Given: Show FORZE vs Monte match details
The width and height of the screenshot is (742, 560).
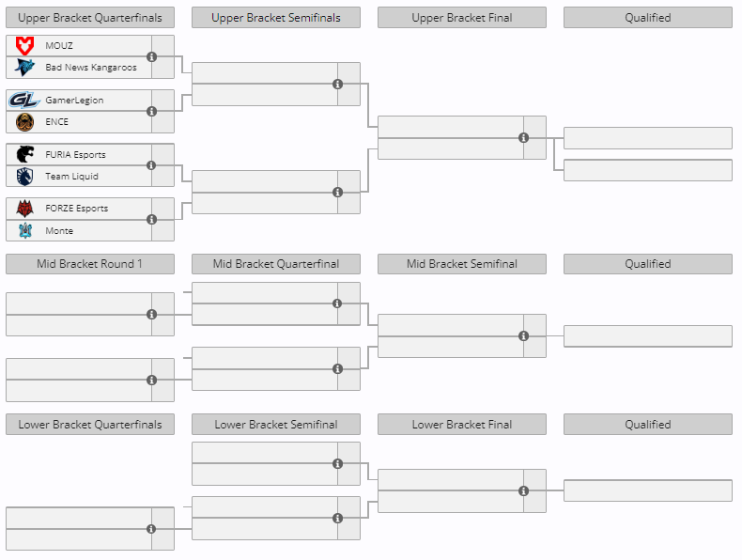Looking at the screenshot, I should [x=152, y=220].
